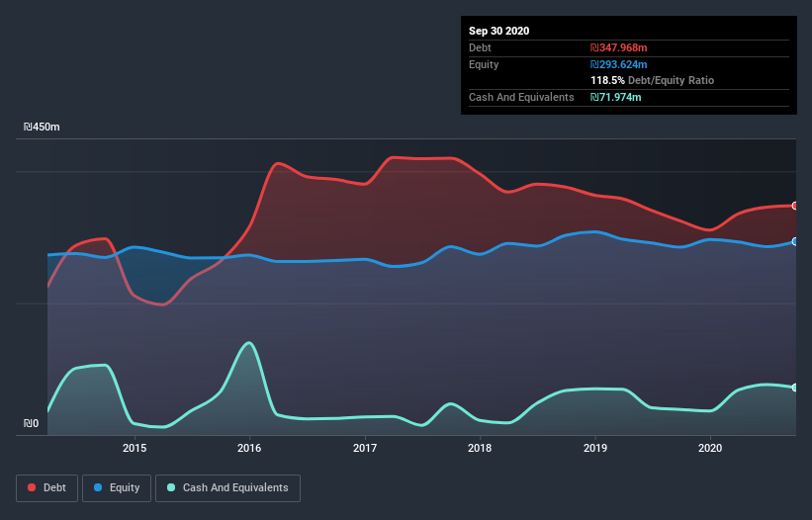Toggle Cash And Equivalents legend button
Viewport: 812px width, 520px height.
pyautogui.click(x=227, y=488)
